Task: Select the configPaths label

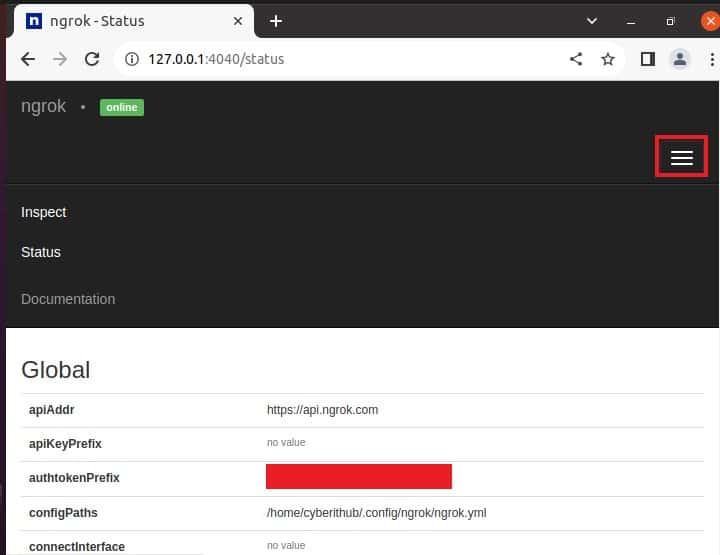Action: click(63, 513)
